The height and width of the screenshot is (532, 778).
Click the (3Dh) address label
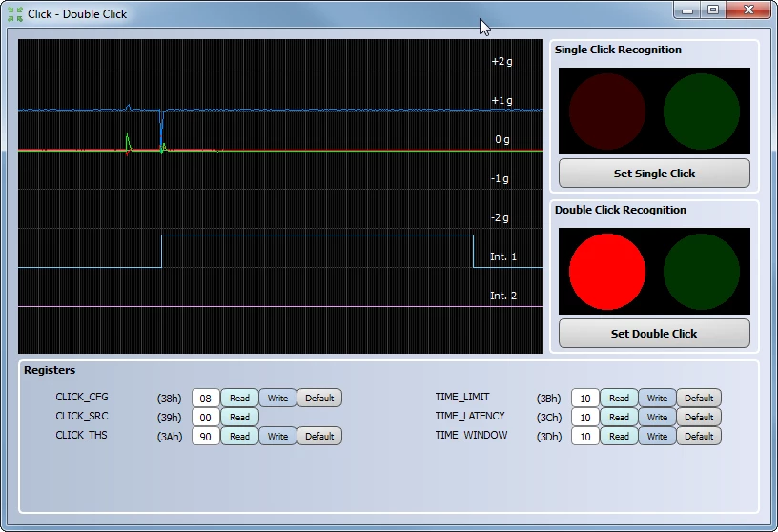click(549, 437)
